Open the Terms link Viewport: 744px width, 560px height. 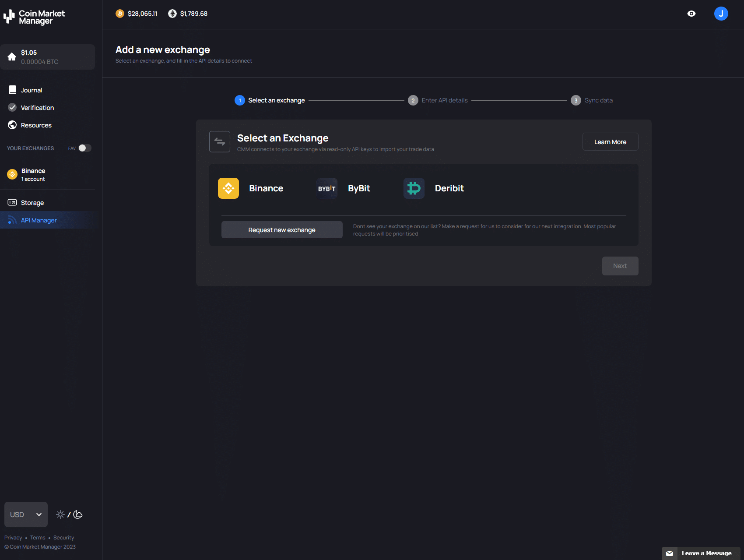click(38, 538)
